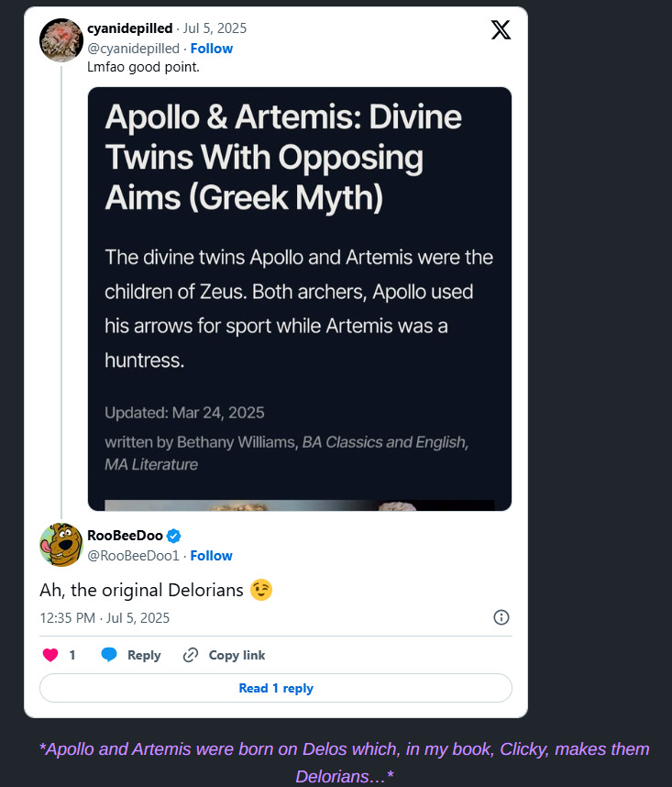Open the tweet info circle icon
The image size is (672, 787).
(x=501, y=617)
